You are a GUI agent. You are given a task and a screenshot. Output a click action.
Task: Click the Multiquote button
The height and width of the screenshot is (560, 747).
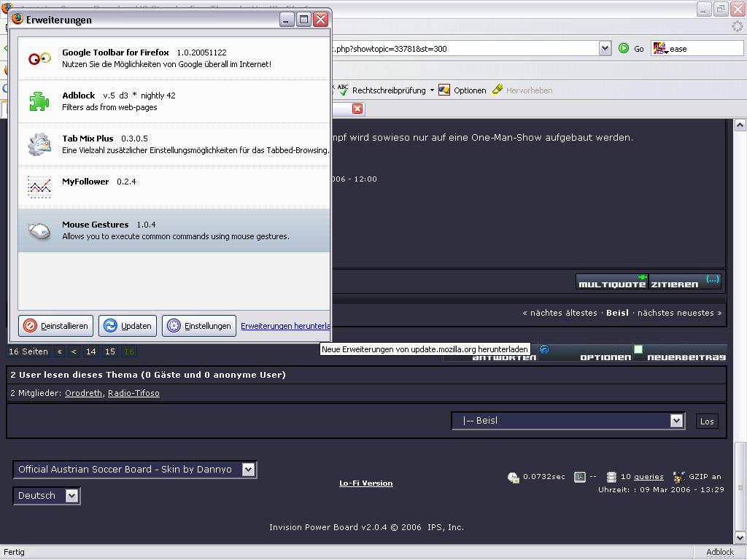point(612,282)
